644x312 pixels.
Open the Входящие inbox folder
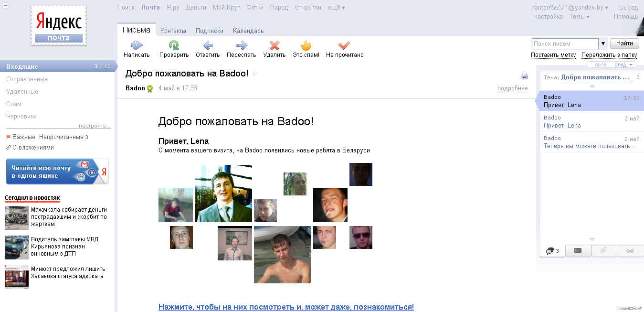pyautogui.click(x=57, y=66)
